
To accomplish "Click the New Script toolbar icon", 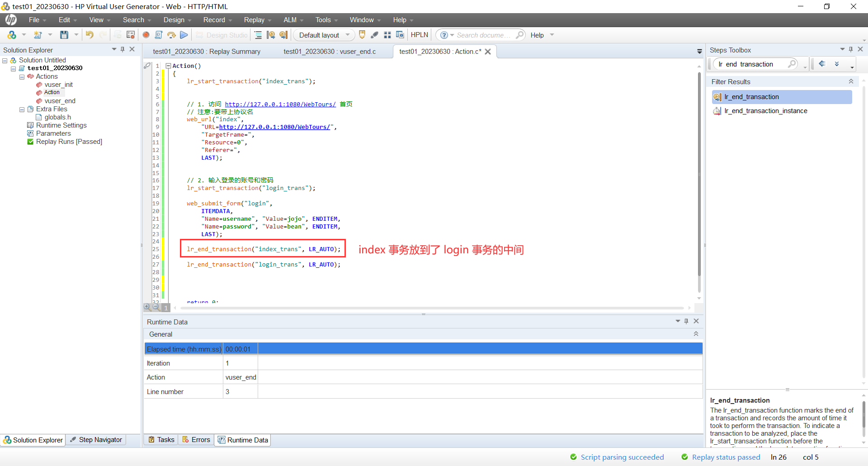I will 38,35.
